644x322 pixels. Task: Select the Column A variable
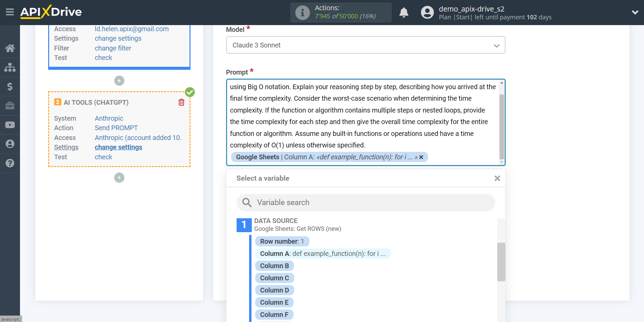point(323,254)
